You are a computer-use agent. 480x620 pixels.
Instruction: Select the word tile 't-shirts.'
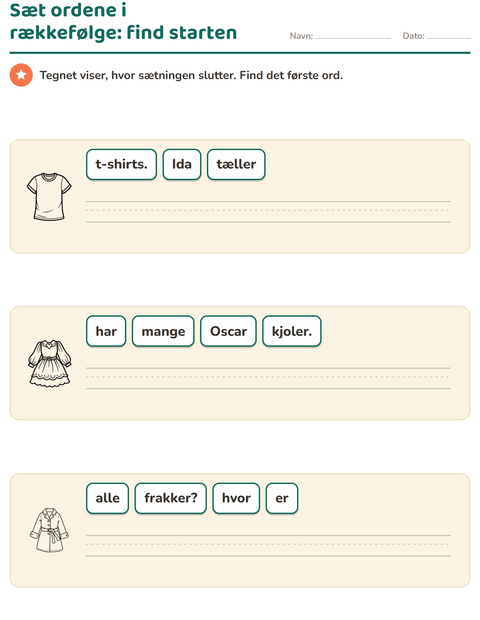(x=121, y=164)
